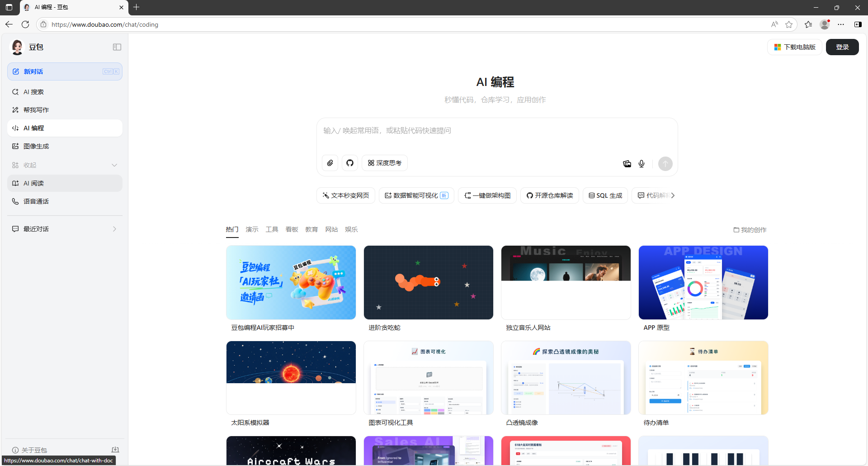868x466 pixels.
Task: Click the download icon at sidebar bottom
Action: (115, 450)
